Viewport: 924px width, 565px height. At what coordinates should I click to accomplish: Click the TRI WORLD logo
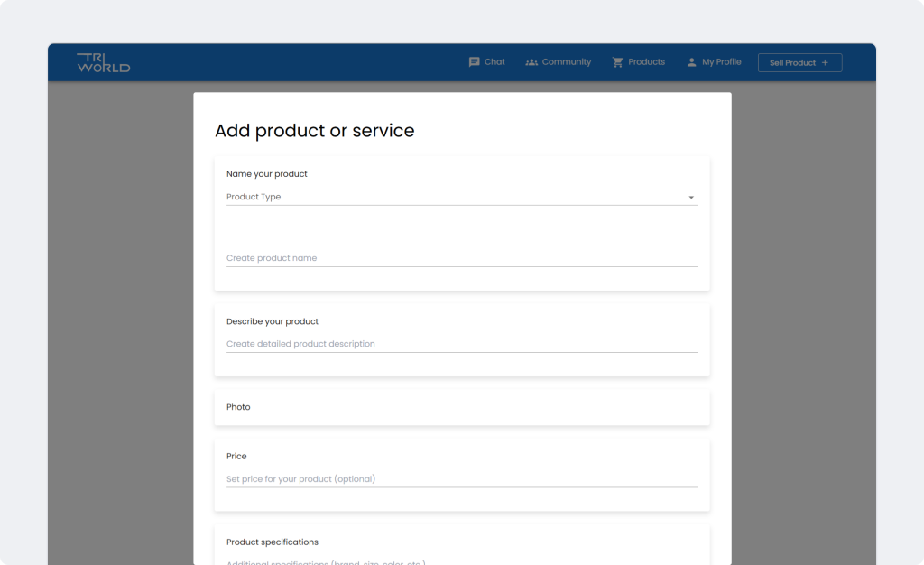point(103,62)
